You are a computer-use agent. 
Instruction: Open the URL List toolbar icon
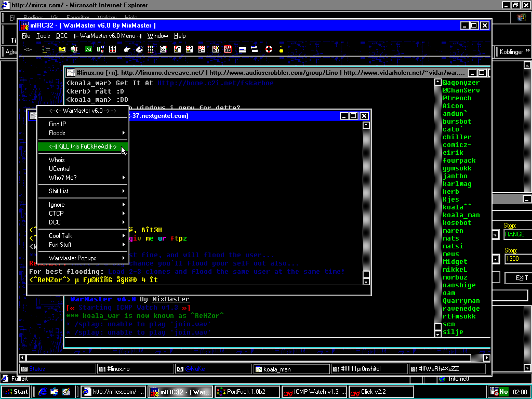point(228,49)
